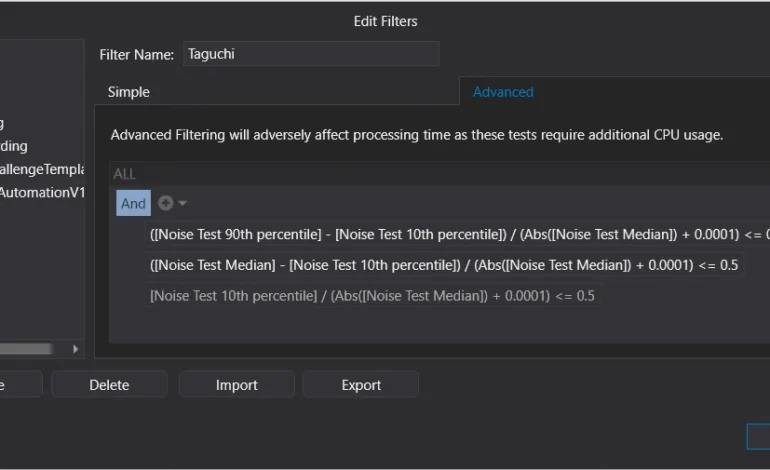Switch to the Simple tab
This screenshot has width=770, height=470.
click(129, 92)
